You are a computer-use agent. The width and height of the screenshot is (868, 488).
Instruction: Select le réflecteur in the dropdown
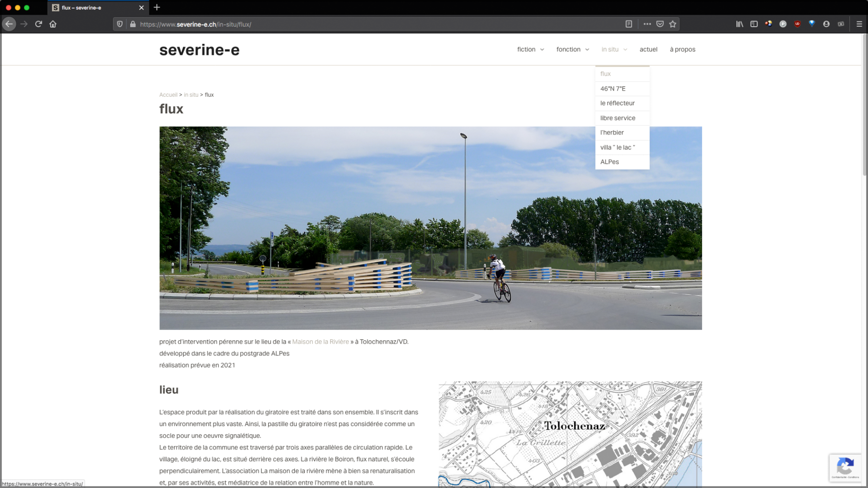[x=622, y=103]
